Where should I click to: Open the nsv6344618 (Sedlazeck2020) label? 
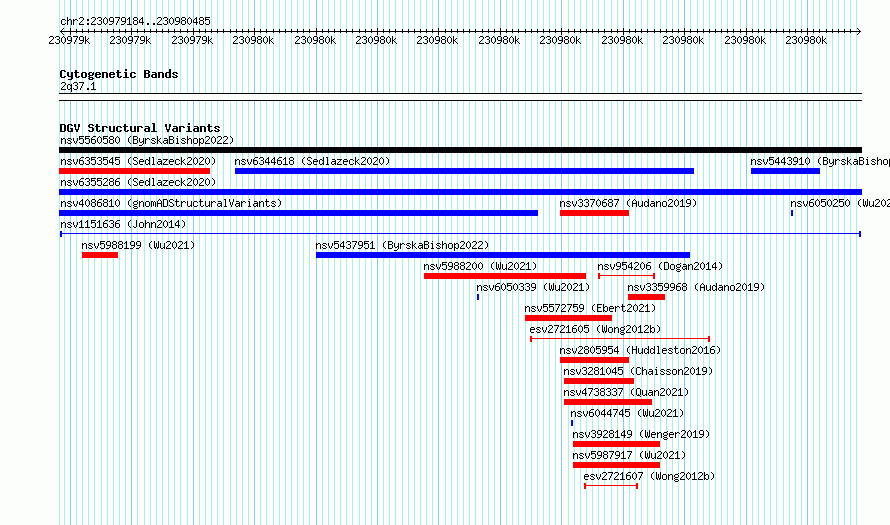[312, 161]
